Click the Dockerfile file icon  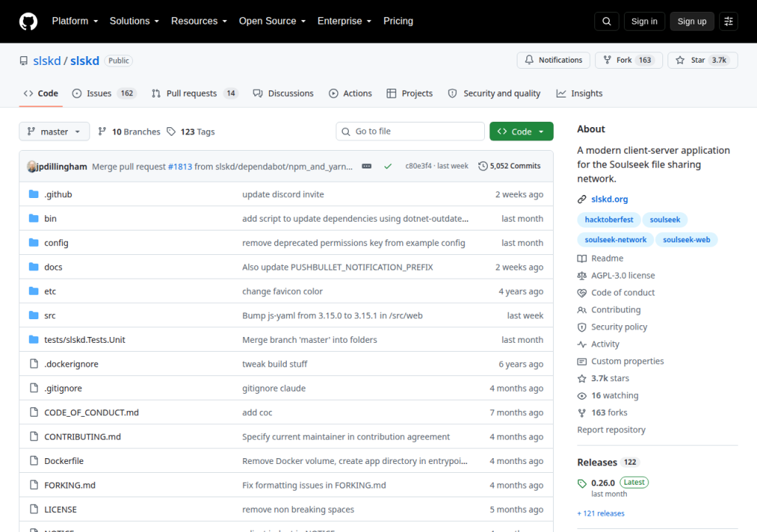33,460
